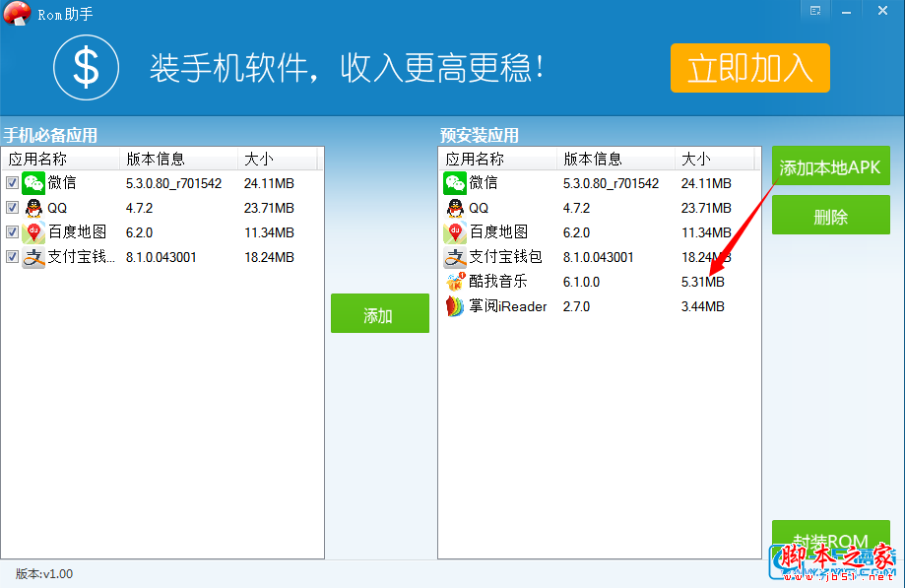Sort left list by 应用名称 header

click(61, 159)
